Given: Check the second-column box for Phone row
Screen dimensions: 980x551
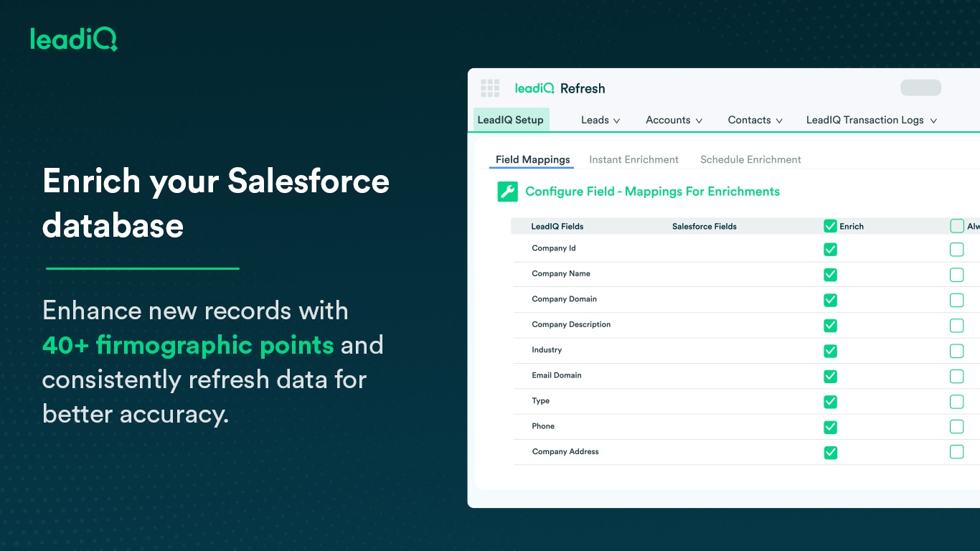Looking at the screenshot, I should 956,427.
